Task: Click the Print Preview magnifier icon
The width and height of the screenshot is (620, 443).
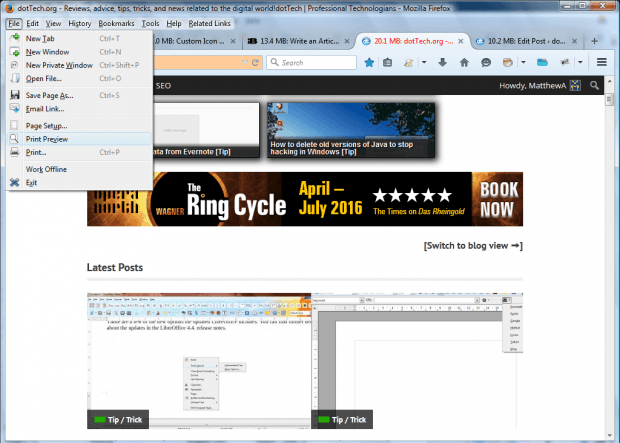Action: coord(15,138)
